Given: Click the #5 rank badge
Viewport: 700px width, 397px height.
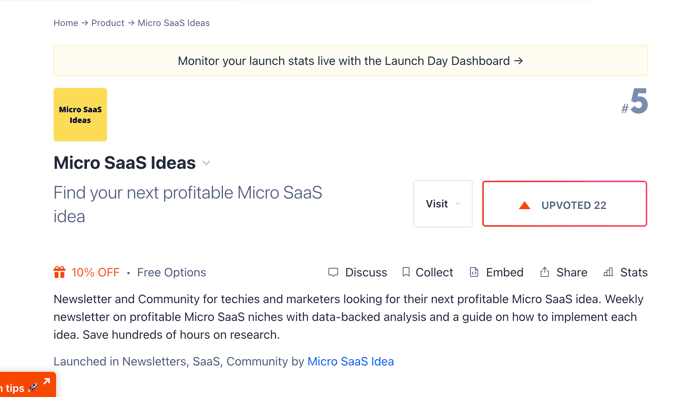Looking at the screenshot, I should pyautogui.click(x=634, y=101).
